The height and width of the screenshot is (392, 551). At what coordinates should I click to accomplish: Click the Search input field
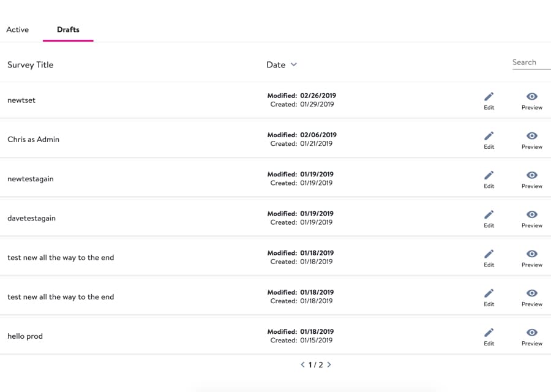(x=530, y=62)
